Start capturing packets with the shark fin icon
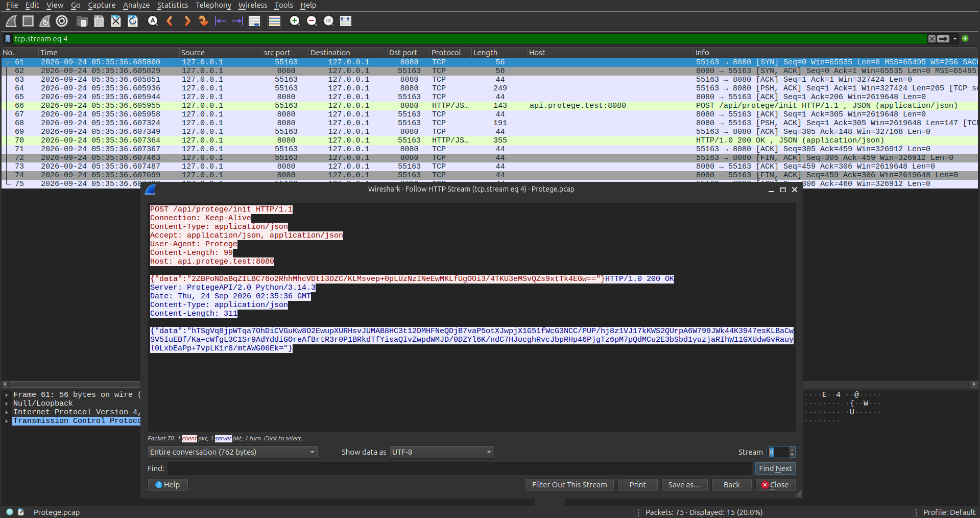Screen dimensions: 980x518 coord(11,21)
